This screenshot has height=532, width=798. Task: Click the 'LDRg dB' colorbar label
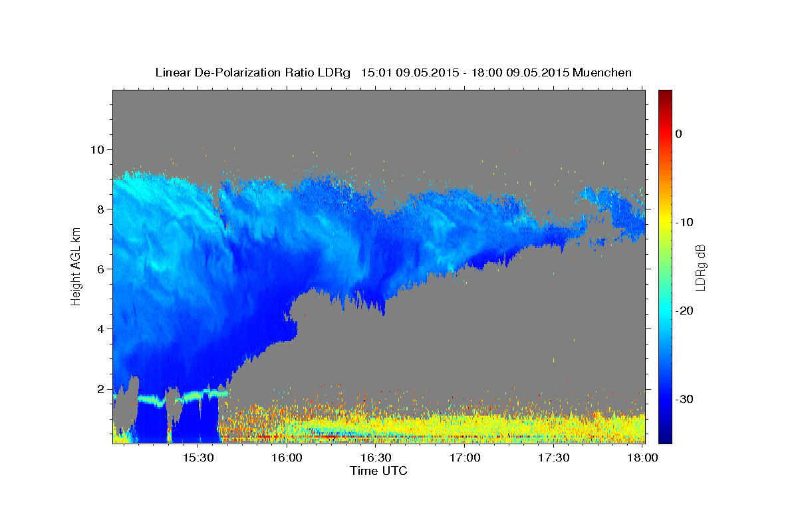click(x=700, y=266)
